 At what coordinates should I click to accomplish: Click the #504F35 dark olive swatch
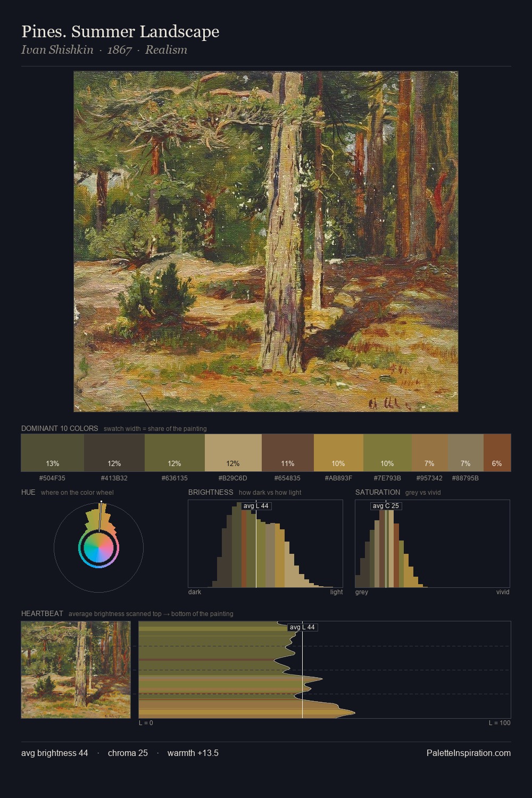coord(53,453)
